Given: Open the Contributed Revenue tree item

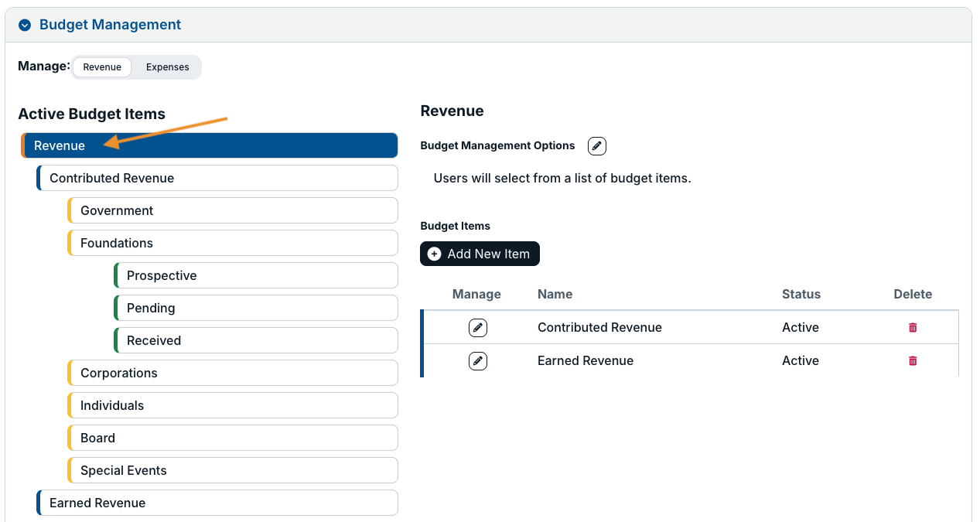Looking at the screenshot, I should point(217,178).
